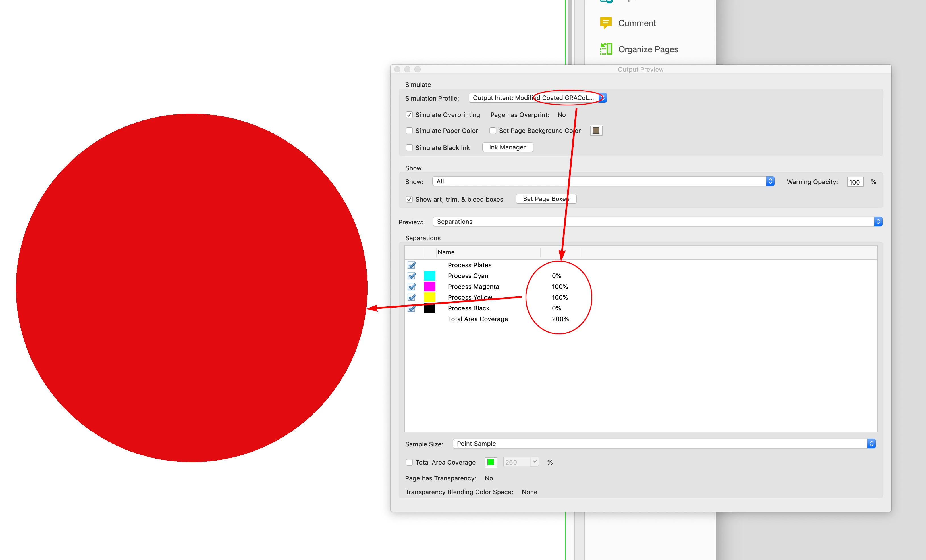This screenshot has height=560, width=926.
Task: Click the Process Magenta color icon
Action: pyautogui.click(x=429, y=287)
